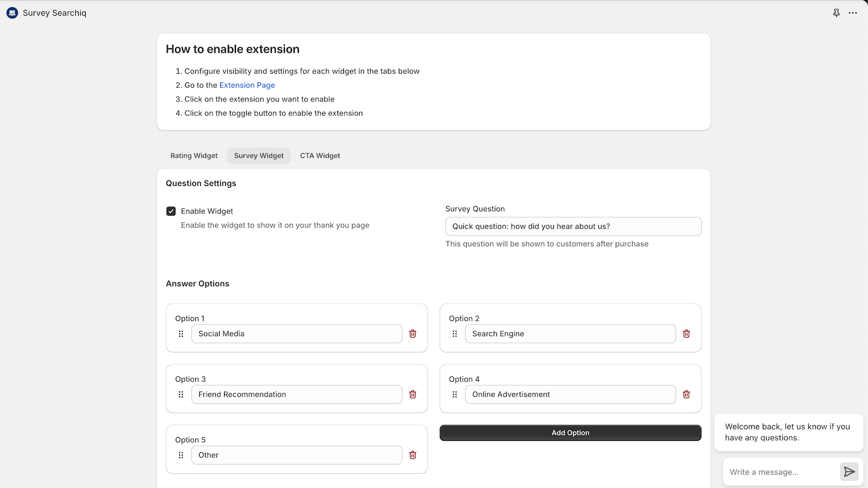Click the Survey Question text field
The image size is (868, 488).
[x=573, y=226]
